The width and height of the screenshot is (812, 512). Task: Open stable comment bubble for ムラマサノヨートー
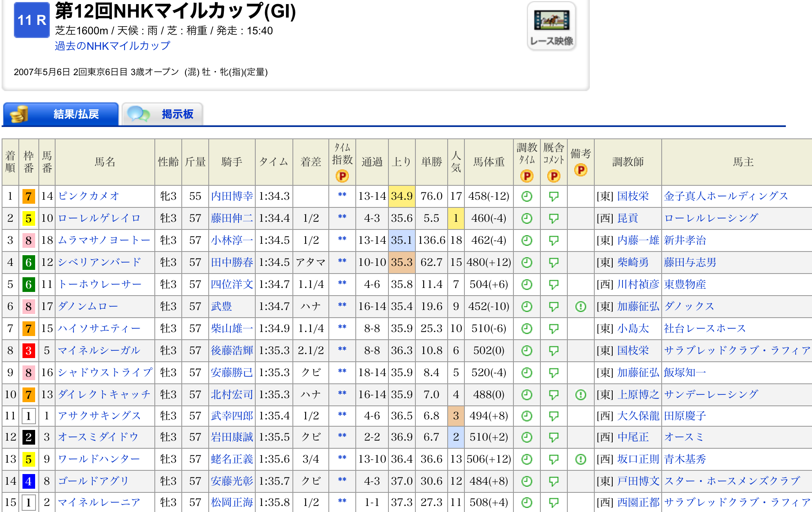click(x=553, y=240)
